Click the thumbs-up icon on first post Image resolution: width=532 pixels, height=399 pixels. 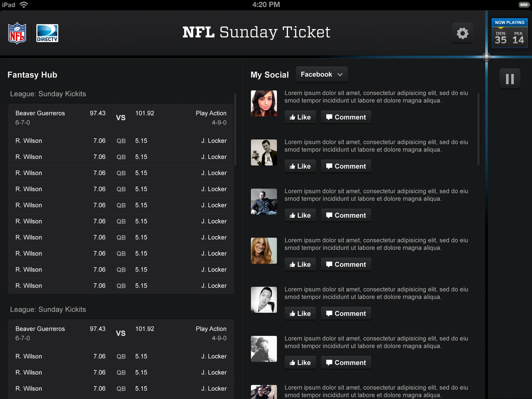click(293, 117)
